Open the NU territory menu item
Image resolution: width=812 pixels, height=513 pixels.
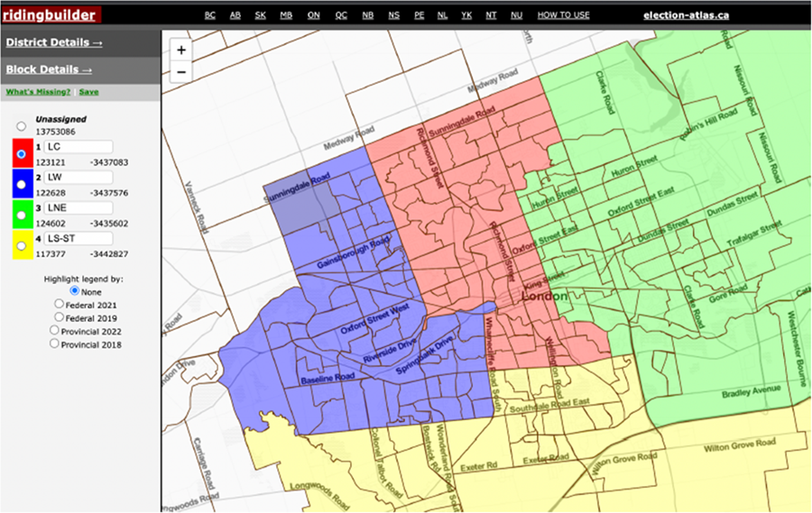click(516, 15)
